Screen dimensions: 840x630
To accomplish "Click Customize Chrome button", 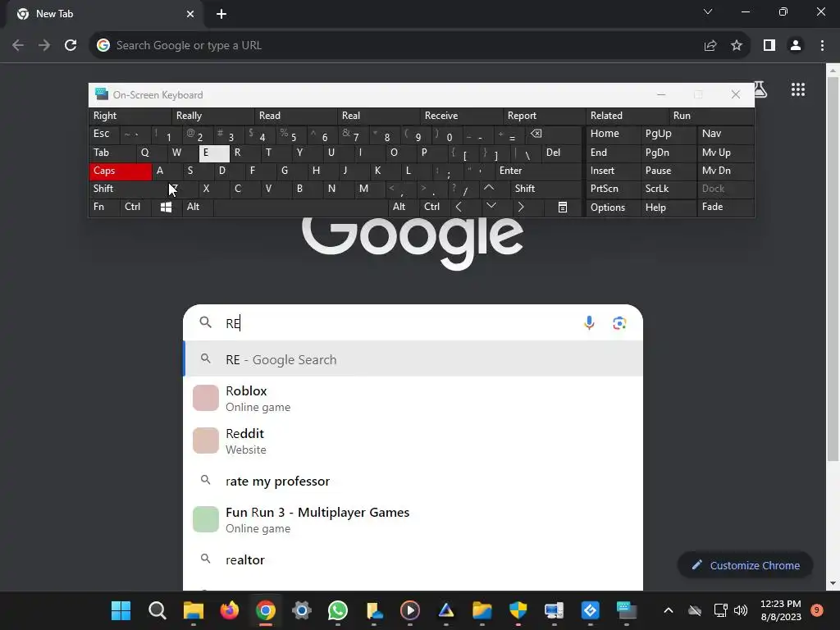I will point(745,565).
